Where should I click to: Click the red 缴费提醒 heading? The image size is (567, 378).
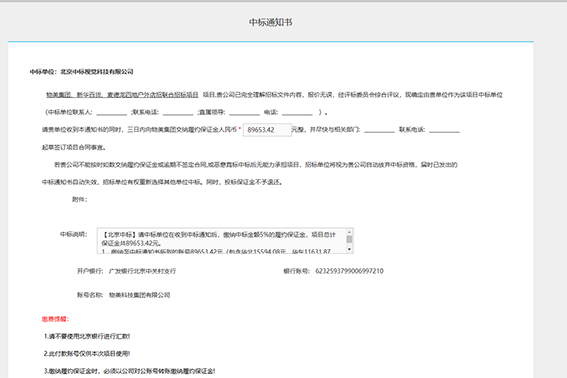pos(55,319)
